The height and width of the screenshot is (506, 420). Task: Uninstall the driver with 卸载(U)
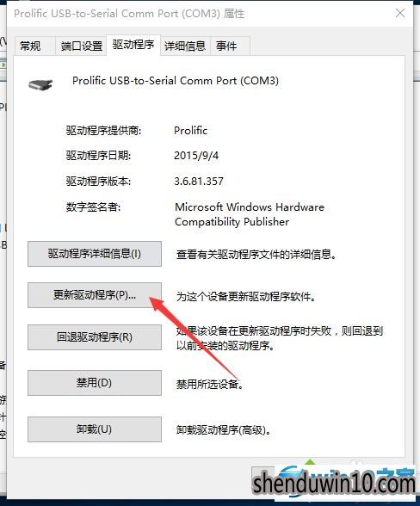[x=95, y=429]
